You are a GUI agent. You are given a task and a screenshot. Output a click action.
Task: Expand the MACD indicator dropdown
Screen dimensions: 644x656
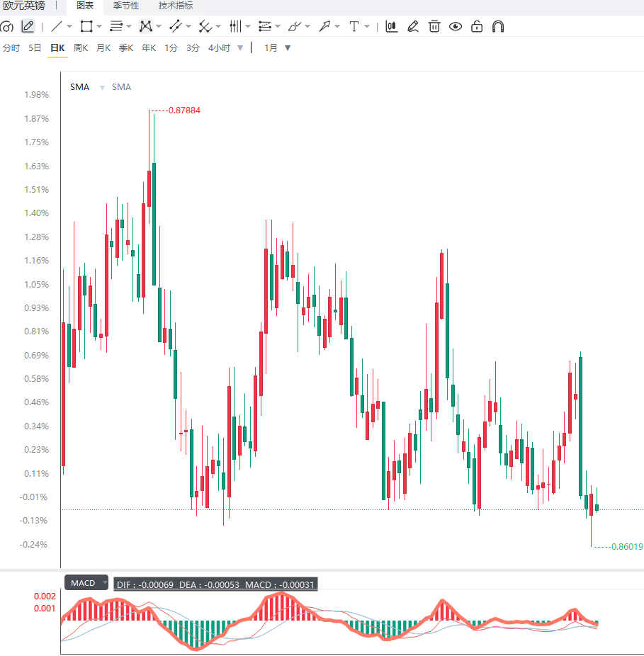coord(105,582)
